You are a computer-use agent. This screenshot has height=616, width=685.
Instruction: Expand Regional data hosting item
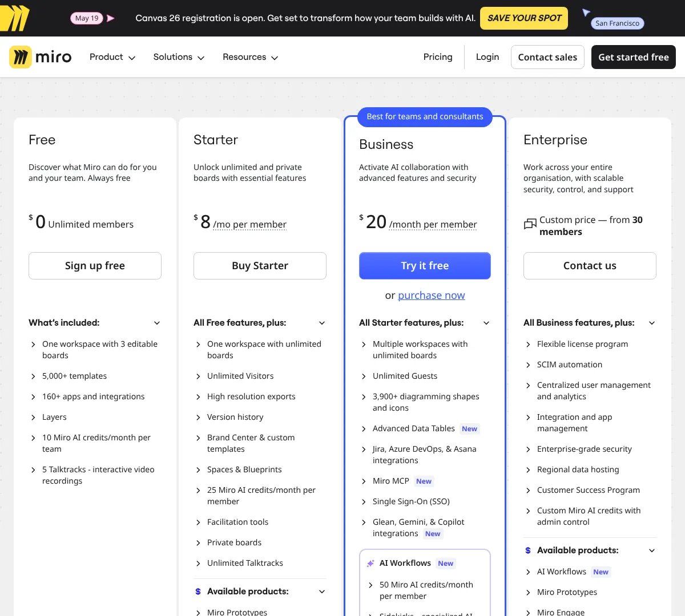[x=590, y=469]
